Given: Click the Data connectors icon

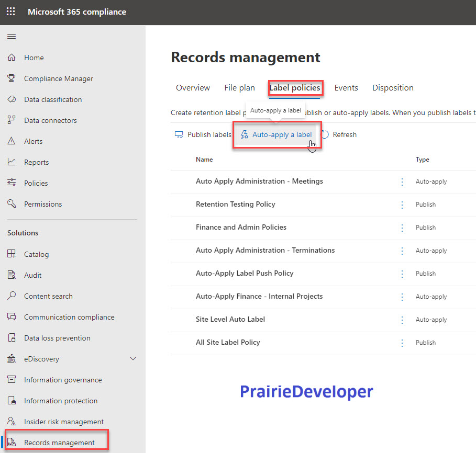Looking at the screenshot, I should pos(12,120).
